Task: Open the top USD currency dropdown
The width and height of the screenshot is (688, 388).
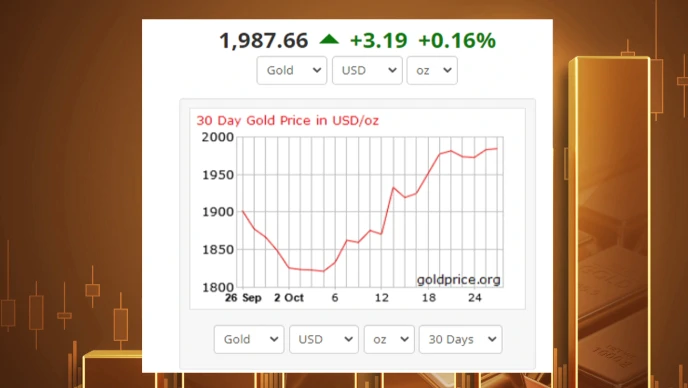Action: pyautogui.click(x=367, y=70)
